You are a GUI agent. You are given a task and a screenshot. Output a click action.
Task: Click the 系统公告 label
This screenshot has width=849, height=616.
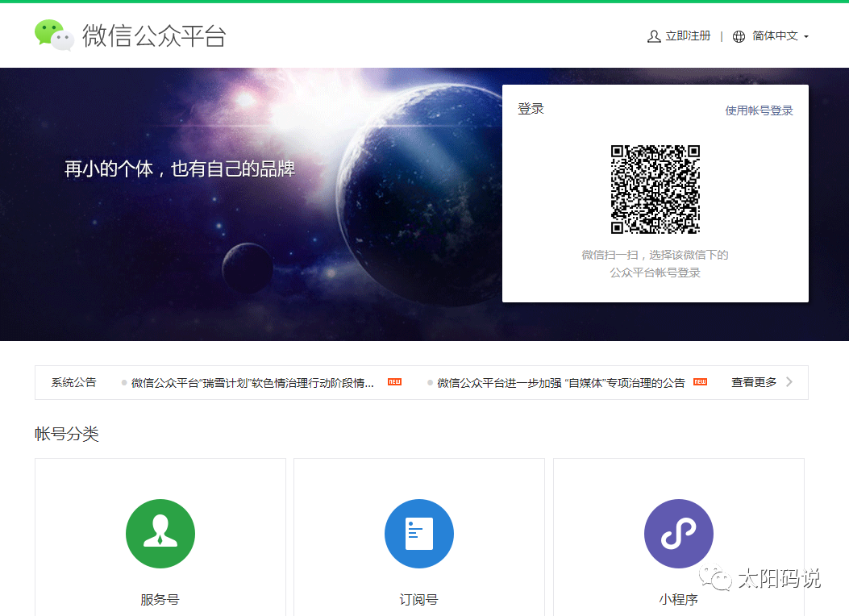(x=73, y=382)
